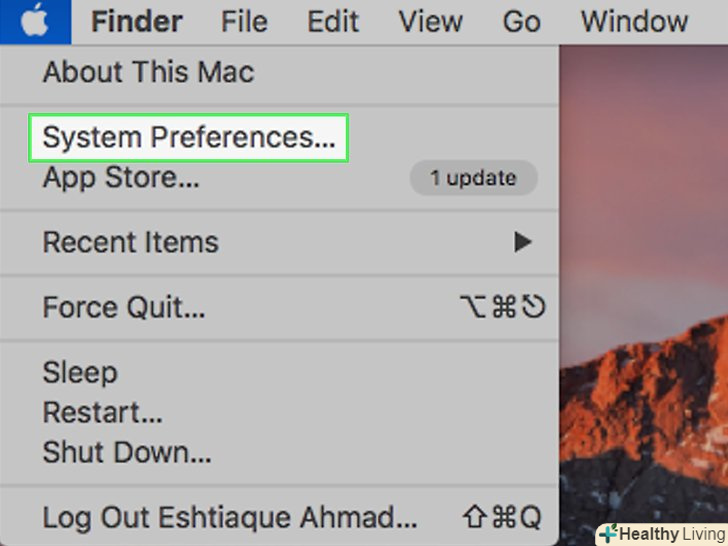Click the Recent Items arrow
This screenshot has height=546, width=728.
click(x=522, y=242)
